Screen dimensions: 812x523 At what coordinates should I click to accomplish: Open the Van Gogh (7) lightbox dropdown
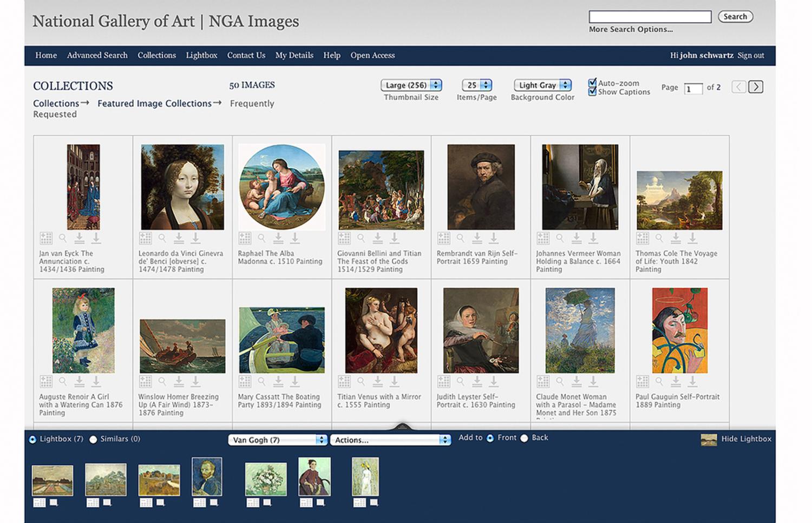click(x=278, y=440)
